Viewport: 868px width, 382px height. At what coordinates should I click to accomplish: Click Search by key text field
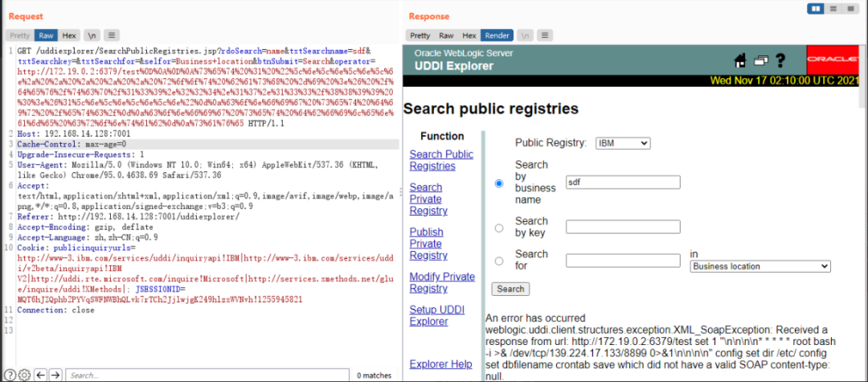coord(623,227)
